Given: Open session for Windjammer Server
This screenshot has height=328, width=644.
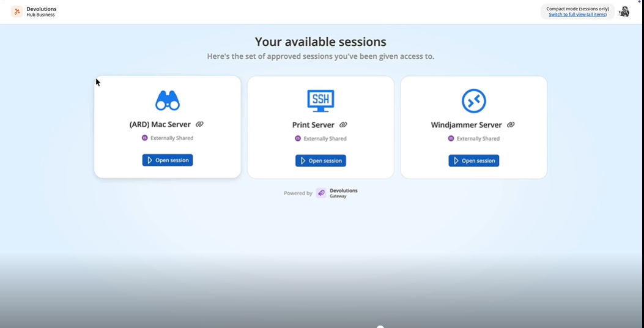Looking at the screenshot, I should [474, 161].
